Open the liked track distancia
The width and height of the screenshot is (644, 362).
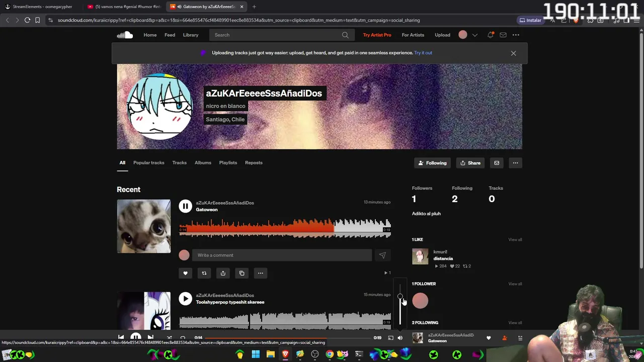tap(443, 258)
